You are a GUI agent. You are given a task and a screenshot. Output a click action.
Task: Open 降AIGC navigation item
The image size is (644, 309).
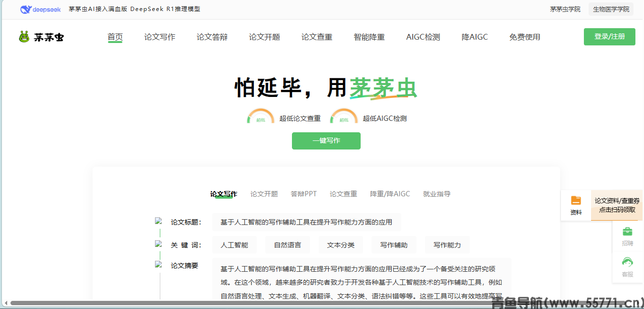[x=475, y=37]
